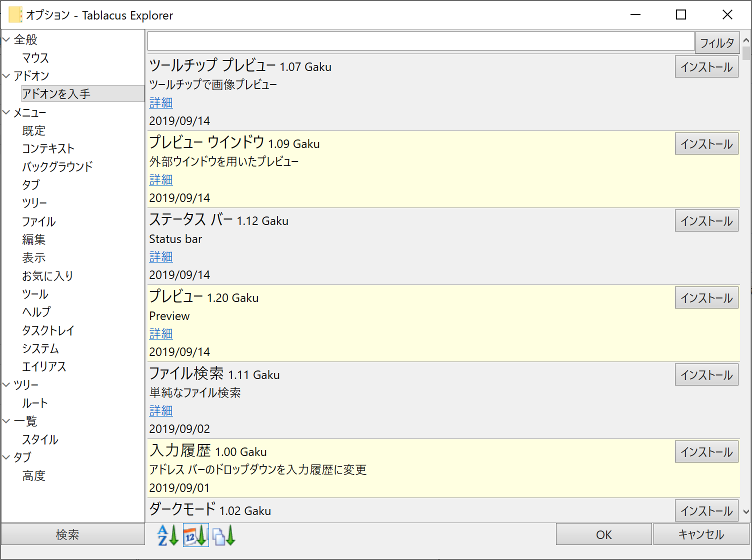Screen dimensions: 752x560
Task: Install ファイル検索 add-on
Action: coord(706,375)
